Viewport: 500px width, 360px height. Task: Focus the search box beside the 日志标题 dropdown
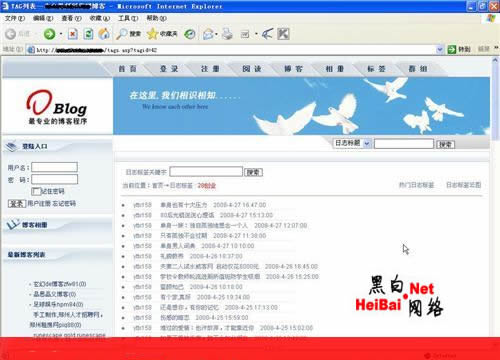[x=404, y=144]
